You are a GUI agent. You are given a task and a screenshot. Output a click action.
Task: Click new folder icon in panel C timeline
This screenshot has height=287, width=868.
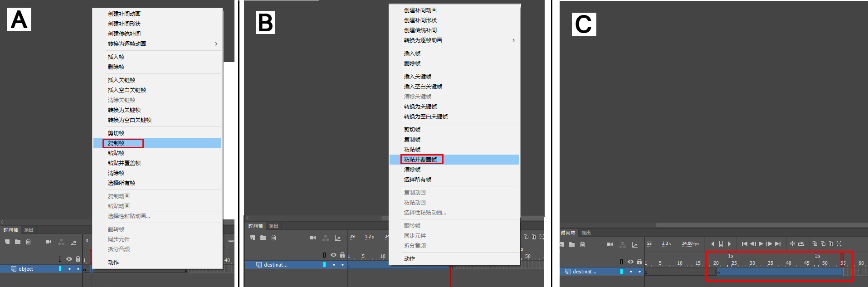(x=572, y=244)
